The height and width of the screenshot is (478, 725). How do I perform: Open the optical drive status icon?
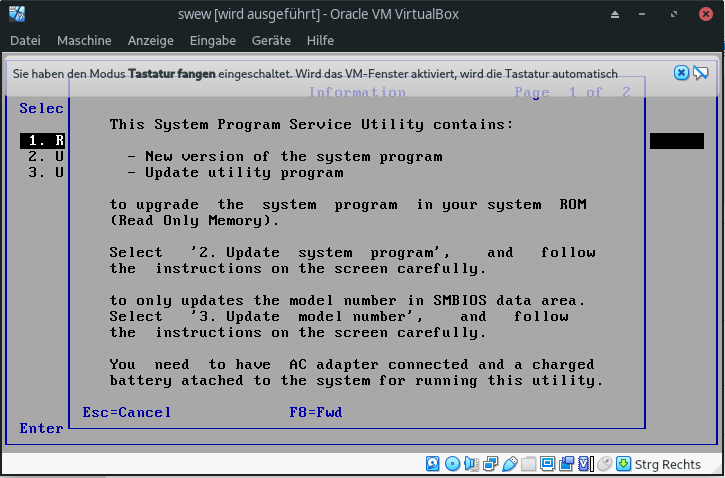pyautogui.click(x=452, y=464)
